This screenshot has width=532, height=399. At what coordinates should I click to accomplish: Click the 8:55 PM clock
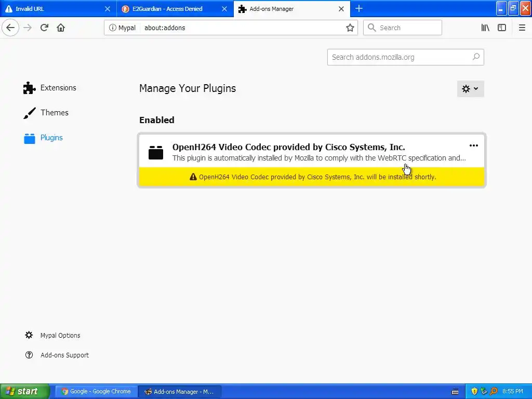[x=513, y=391]
